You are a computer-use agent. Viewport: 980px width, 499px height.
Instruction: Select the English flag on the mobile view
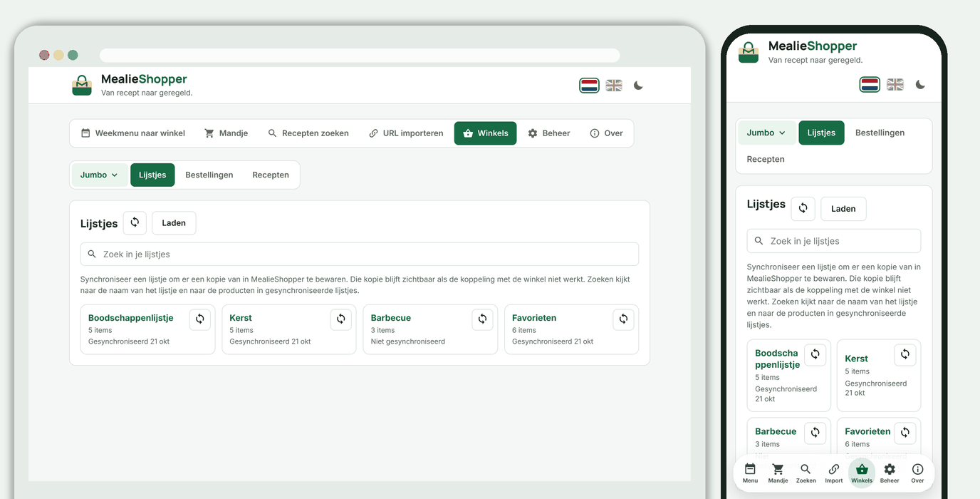(895, 85)
